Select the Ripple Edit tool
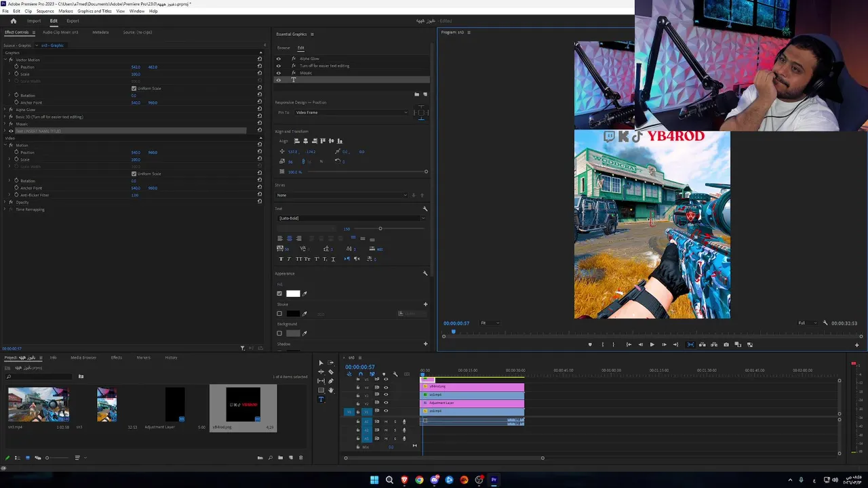This screenshot has width=868, height=488. tap(321, 371)
